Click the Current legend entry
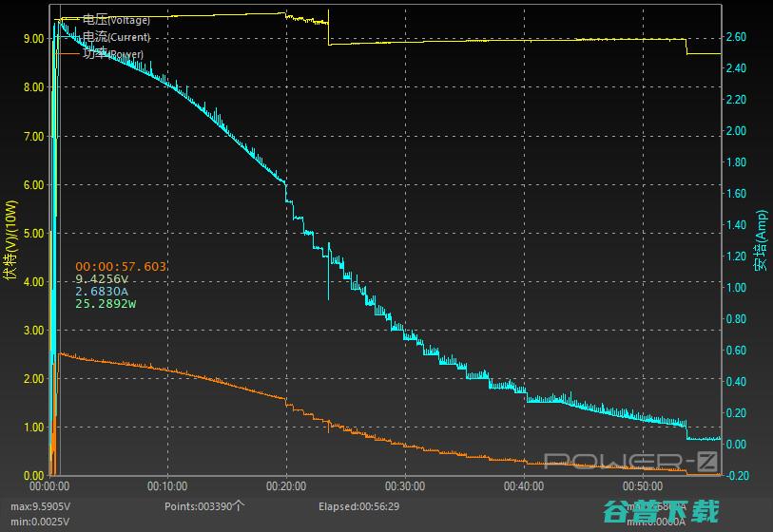This screenshot has width=773, height=532. [116, 37]
